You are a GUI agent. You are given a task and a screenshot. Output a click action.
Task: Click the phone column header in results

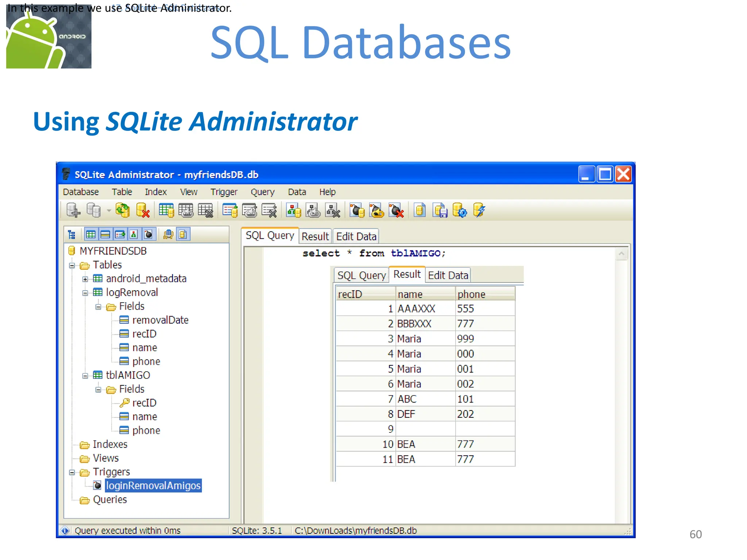pyautogui.click(x=485, y=294)
